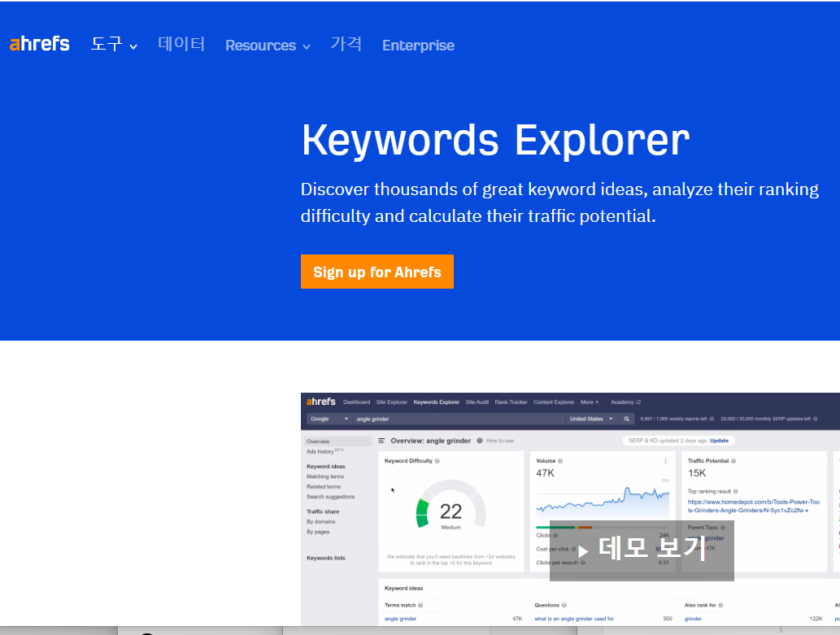The height and width of the screenshot is (635, 840).
Task: Expand the Resources dropdown menu
Action: point(268,46)
